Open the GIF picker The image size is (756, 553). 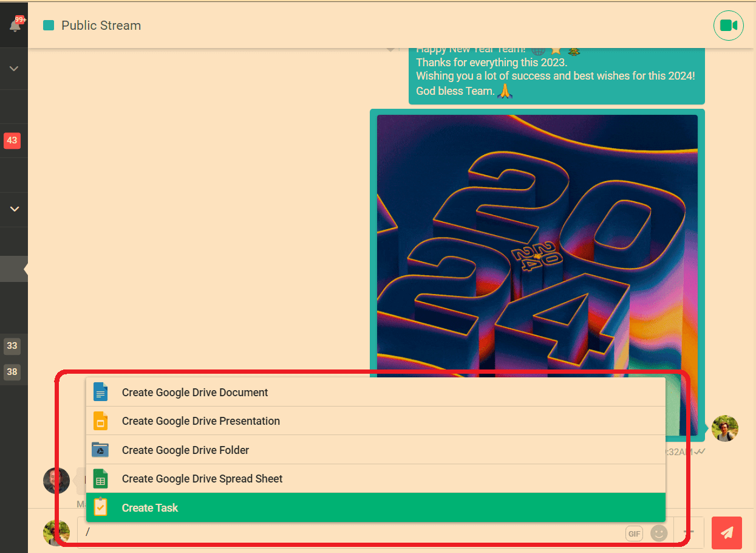point(634,534)
